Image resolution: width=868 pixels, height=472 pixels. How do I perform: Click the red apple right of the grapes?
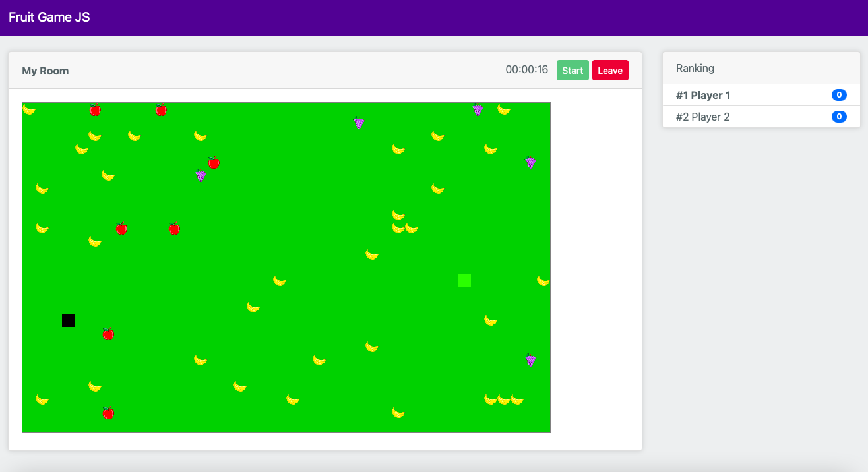pos(214,162)
